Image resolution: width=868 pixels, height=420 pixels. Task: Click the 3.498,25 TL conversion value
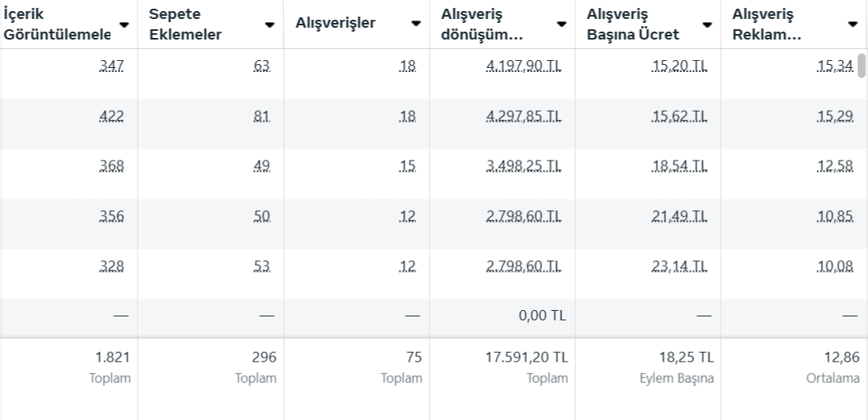523,166
